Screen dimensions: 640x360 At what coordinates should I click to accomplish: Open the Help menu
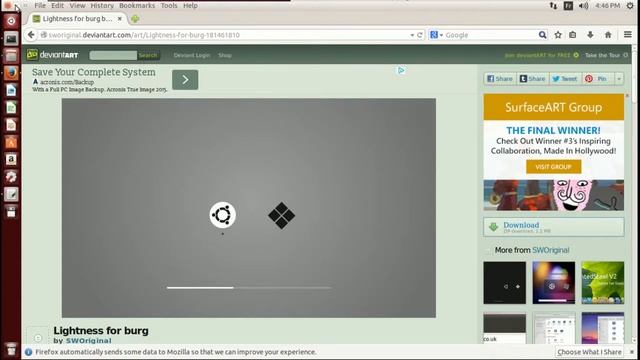click(x=190, y=6)
